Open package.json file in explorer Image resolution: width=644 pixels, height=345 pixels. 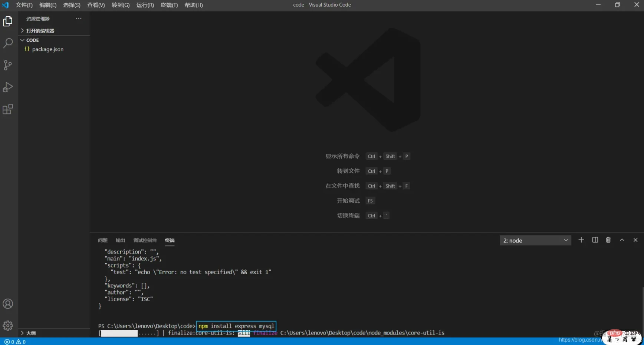click(x=47, y=49)
